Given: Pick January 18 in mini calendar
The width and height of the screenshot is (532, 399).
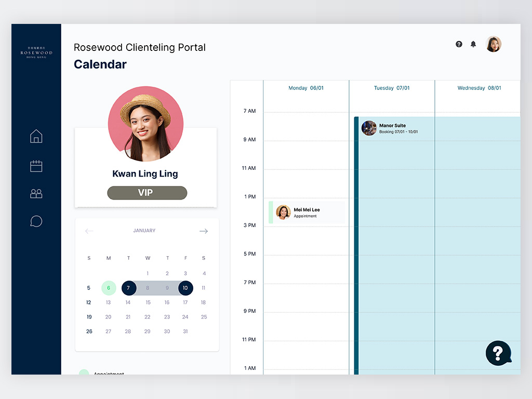Looking at the screenshot, I should (203, 302).
